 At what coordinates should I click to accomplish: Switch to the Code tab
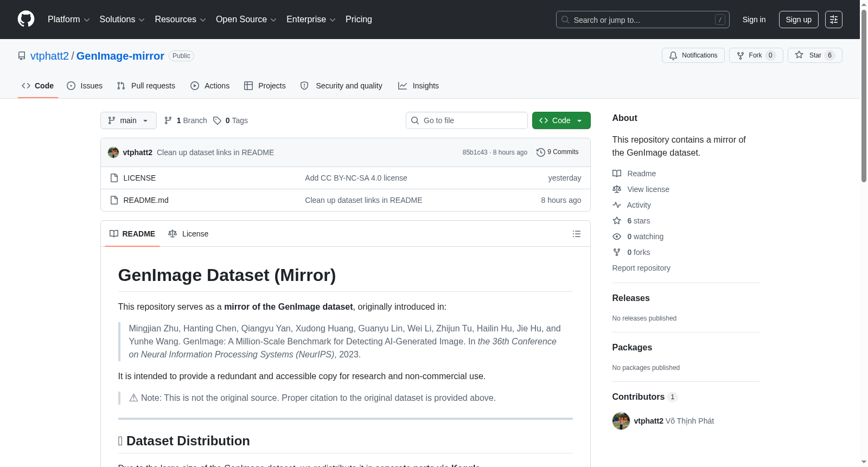pyautogui.click(x=38, y=86)
